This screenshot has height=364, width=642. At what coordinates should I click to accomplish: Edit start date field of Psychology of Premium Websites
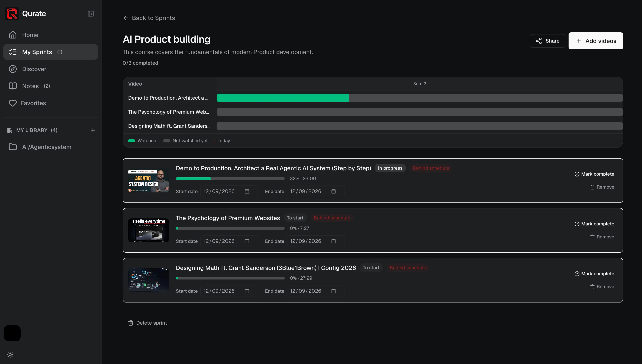229,241
